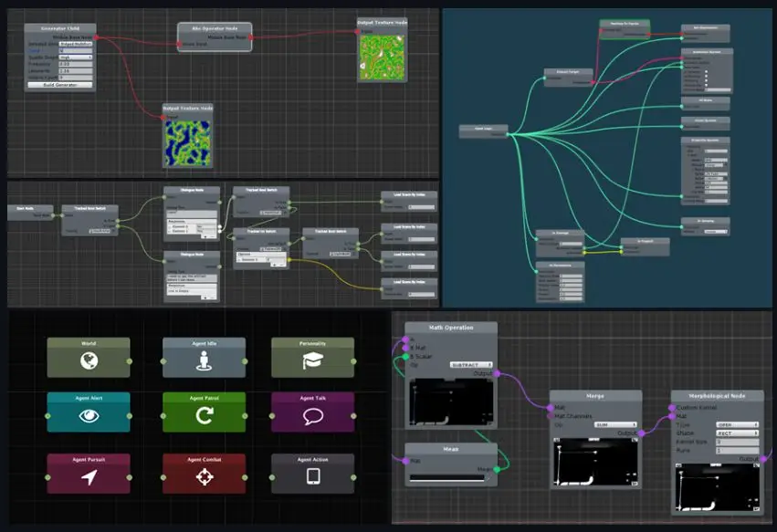The width and height of the screenshot is (777, 532).
Task: Click the Mean node output value bar
Action: pyautogui.click(x=446, y=478)
